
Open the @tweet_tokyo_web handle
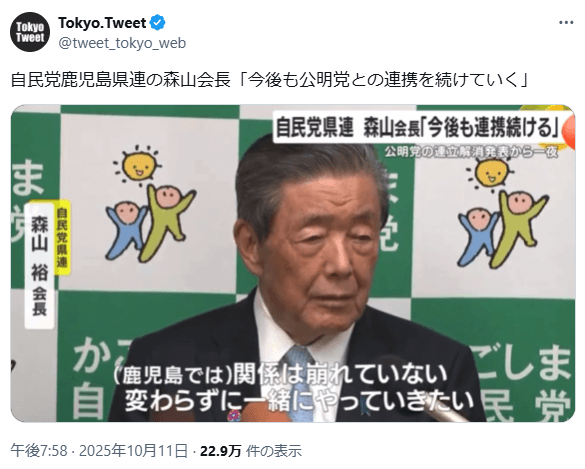(x=122, y=43)
